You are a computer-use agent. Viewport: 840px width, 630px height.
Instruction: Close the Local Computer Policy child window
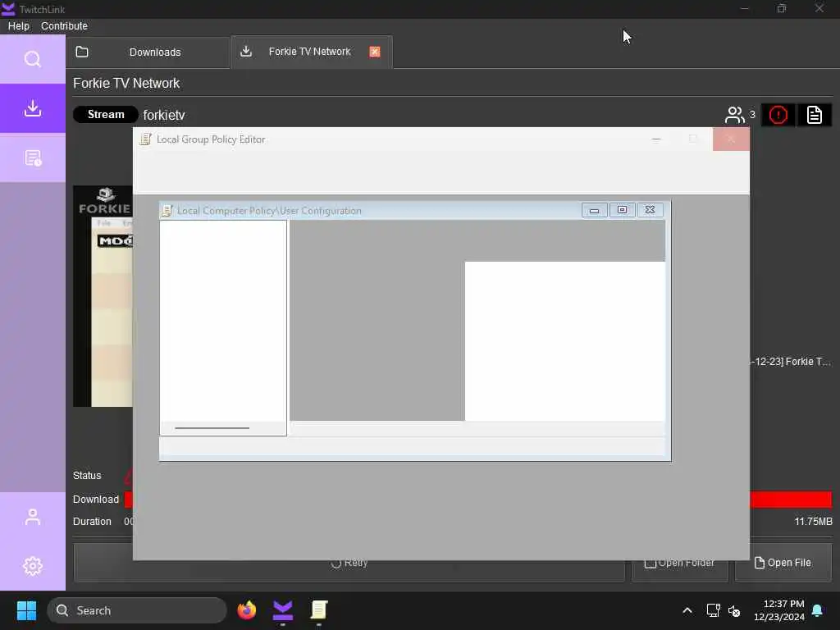point(650,210)
